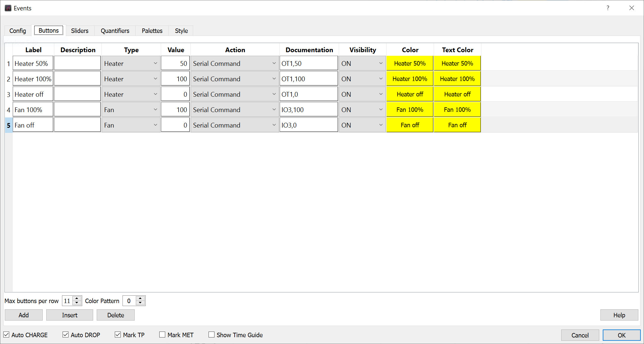Disable the Auto DROP checkbox
The image size is (644, 344).
(66, 335)
